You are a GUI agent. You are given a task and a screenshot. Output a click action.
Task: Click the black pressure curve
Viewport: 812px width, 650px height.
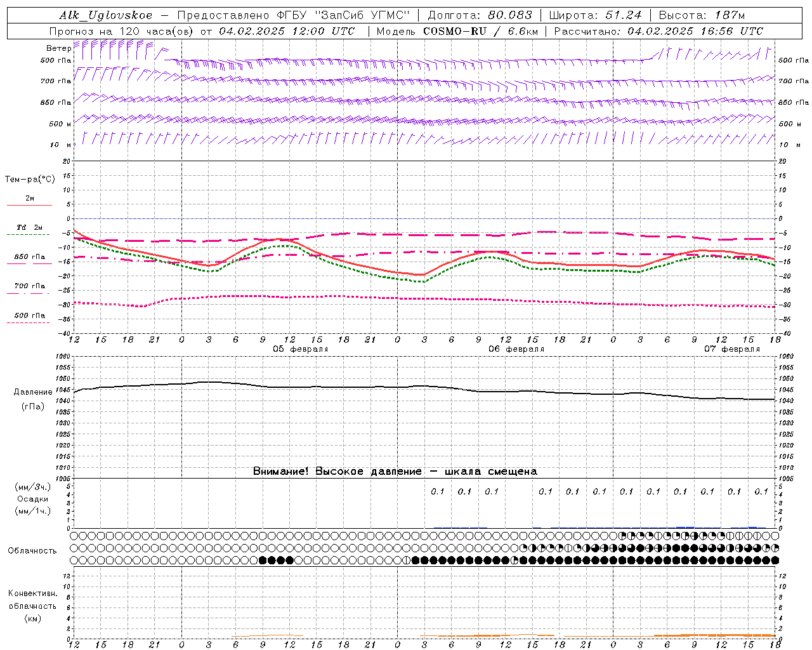click(424, 387)
